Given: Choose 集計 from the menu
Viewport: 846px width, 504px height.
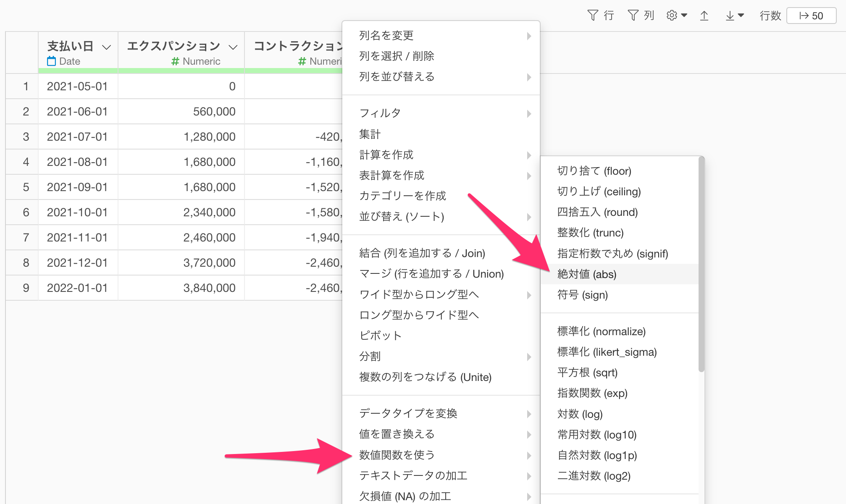Looking at the screenshot, I should pyautogui.click(x=441, y=134).
